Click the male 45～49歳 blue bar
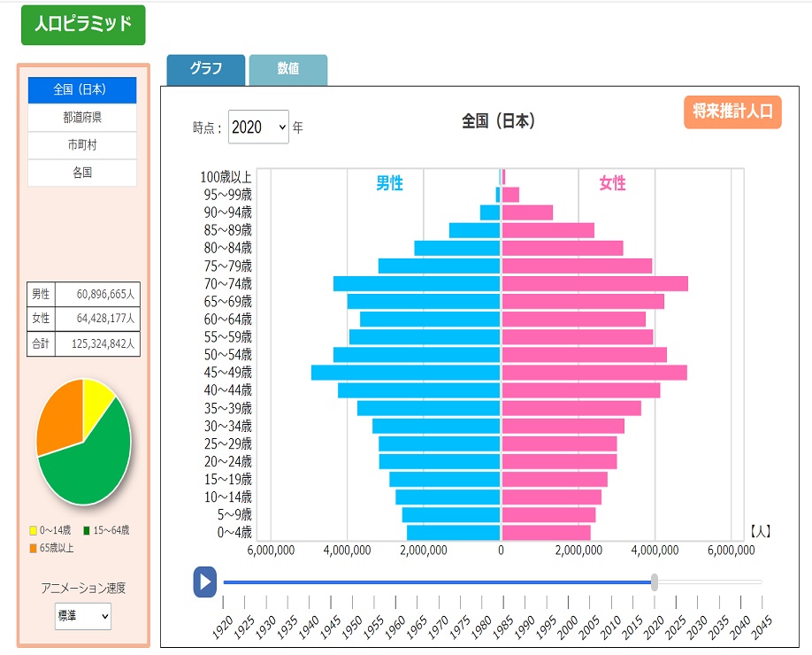This screenshot has height=655, width=812. tap(406, 373)
